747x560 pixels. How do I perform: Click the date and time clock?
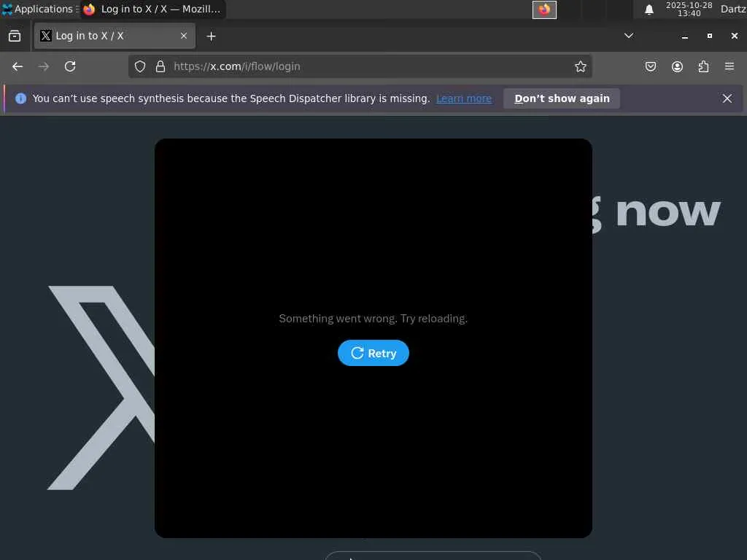tap(689, 9)
